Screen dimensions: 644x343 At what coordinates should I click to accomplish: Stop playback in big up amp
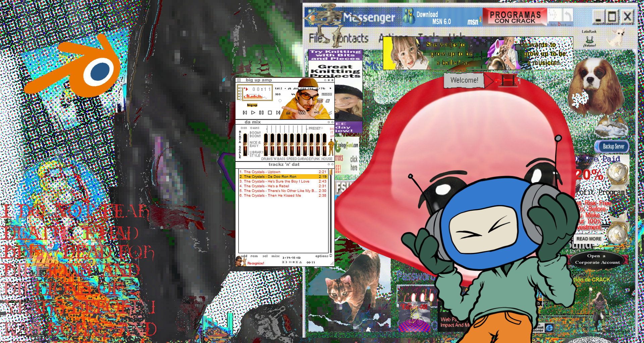click(270, 113)
